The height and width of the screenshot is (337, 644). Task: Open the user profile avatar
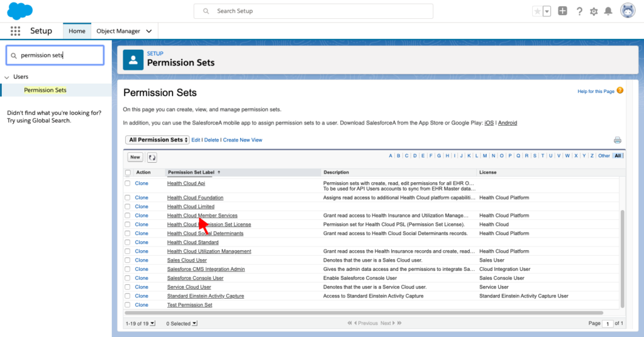628,11
